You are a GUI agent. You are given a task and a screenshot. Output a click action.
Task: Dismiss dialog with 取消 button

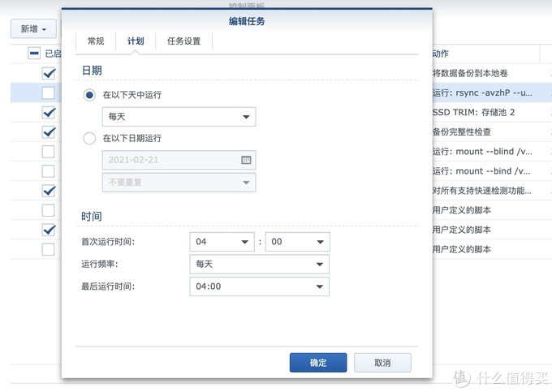pyautogui.click(x=382, y=363)
